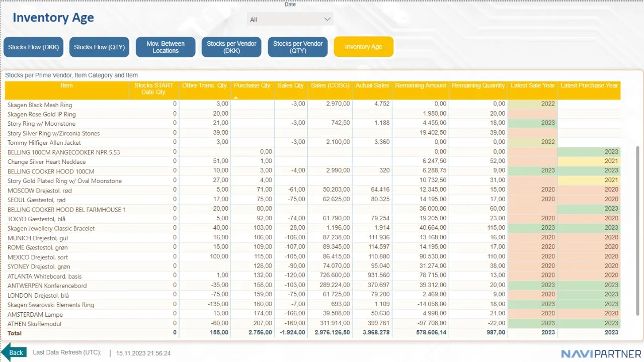644x362 pixels.
Task: Sort by Latest Sale Year column header
Action: (533, 85)
